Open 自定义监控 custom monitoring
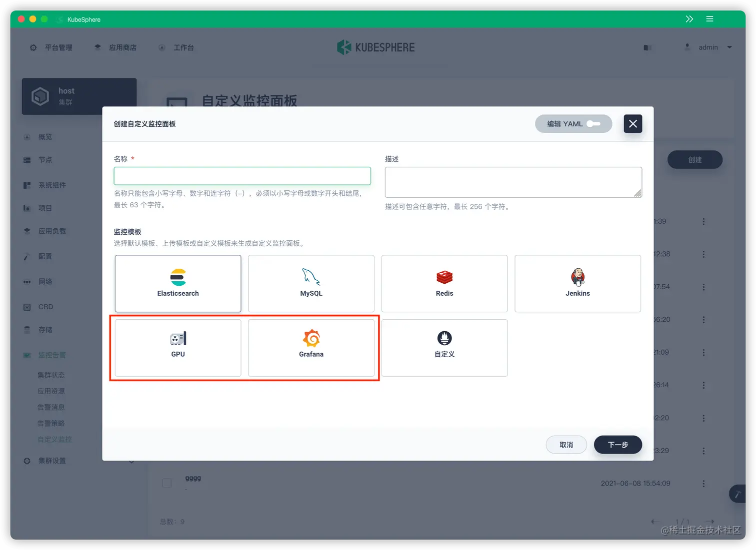756x550 pixels. [54, 440]
